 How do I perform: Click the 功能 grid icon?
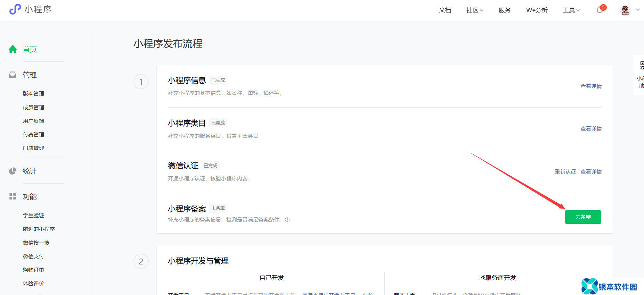[13, 196]
